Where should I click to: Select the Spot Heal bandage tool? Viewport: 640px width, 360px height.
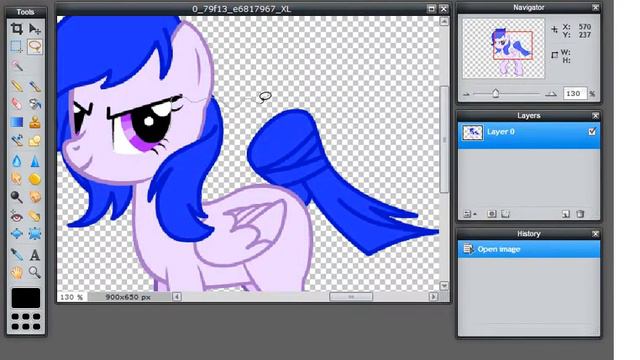click(35, 216)
